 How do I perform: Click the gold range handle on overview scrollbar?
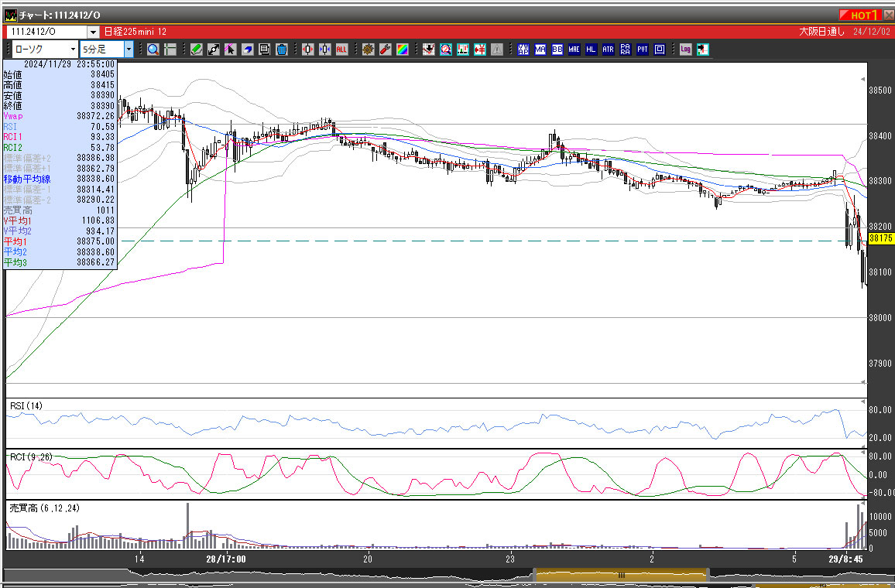[x=622, y=575]
